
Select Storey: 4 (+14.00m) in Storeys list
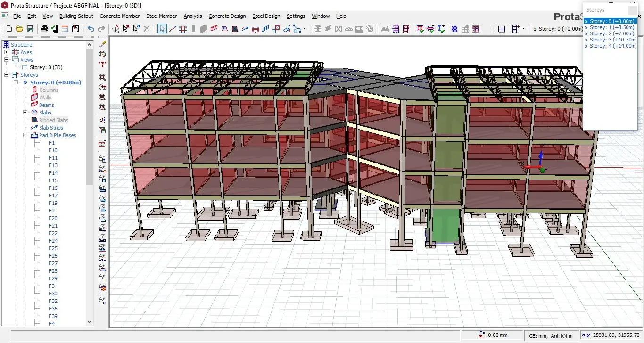click(x=611, y=46)
